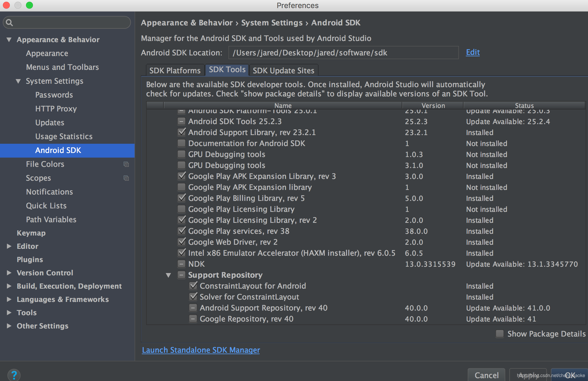Image resolution: width=588 pixels, height=381 pixels.
Task: Click NDK version 13.0.3315539 cell
Action: pyautogui.click(x=430, y=264)
